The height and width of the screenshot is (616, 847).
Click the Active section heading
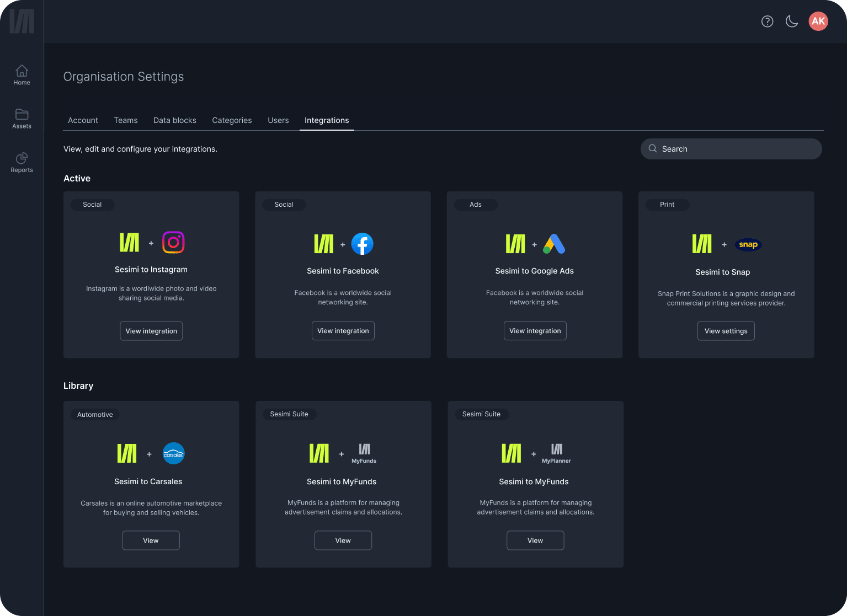coord(77,178)
